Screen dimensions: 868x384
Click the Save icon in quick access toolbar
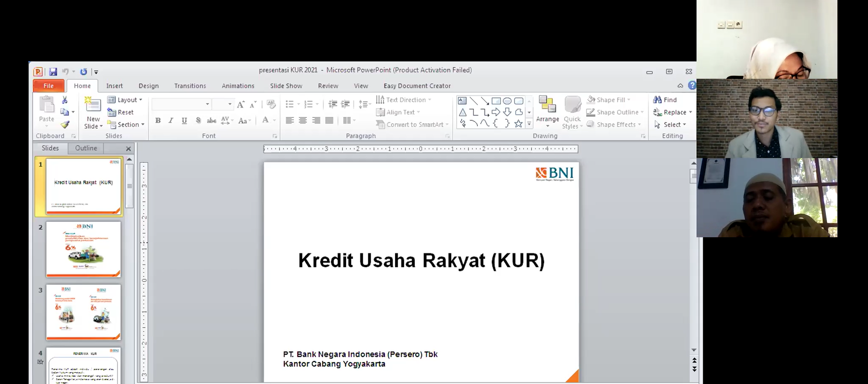[53, 72]
